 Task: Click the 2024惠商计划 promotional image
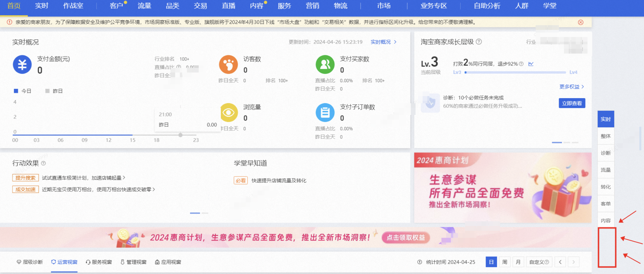click(x=503, y=188)
